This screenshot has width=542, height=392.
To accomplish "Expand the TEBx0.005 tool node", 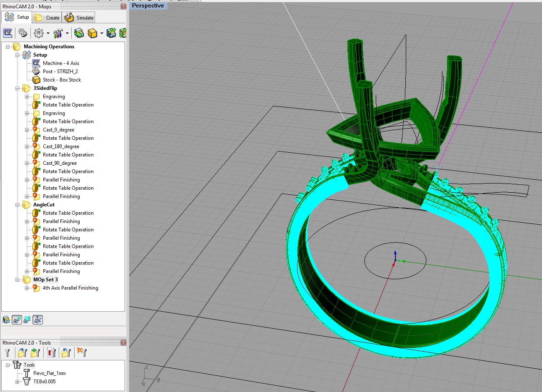I will point(17,382).
